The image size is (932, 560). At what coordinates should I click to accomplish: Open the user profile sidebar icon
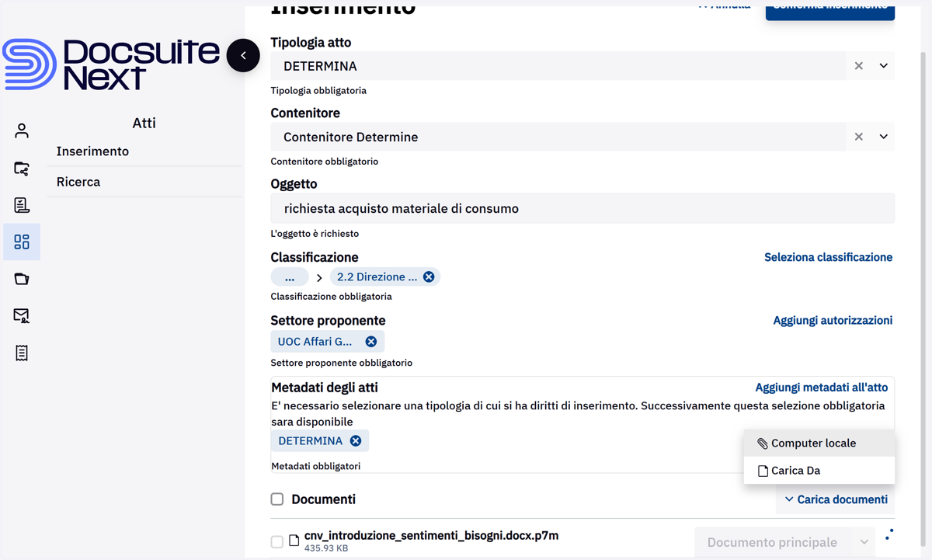coord(22,130)
